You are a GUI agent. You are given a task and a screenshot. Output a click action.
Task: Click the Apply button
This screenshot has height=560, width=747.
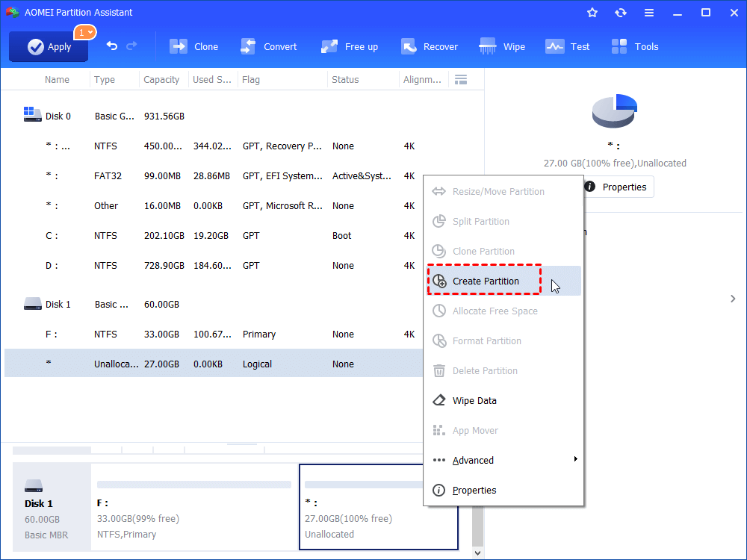(49, 46)
